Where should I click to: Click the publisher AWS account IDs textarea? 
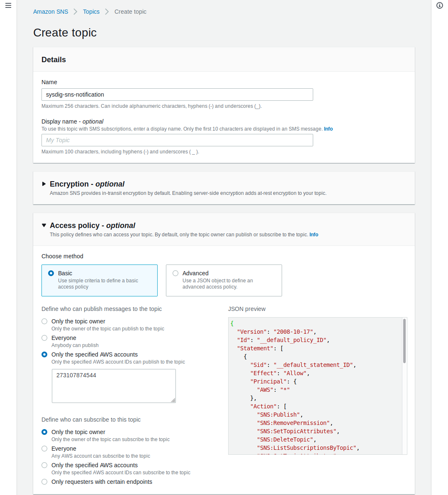114,386
